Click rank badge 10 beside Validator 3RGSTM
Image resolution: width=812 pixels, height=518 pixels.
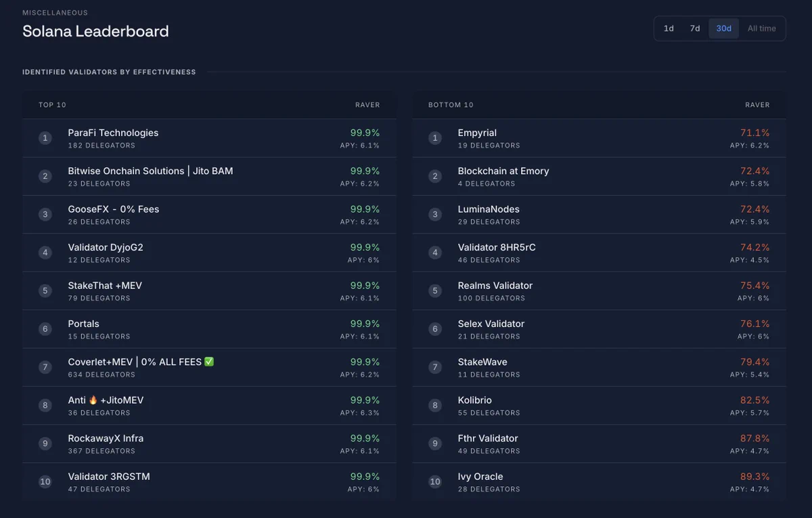pyautogui.click(x=45, y=481)
